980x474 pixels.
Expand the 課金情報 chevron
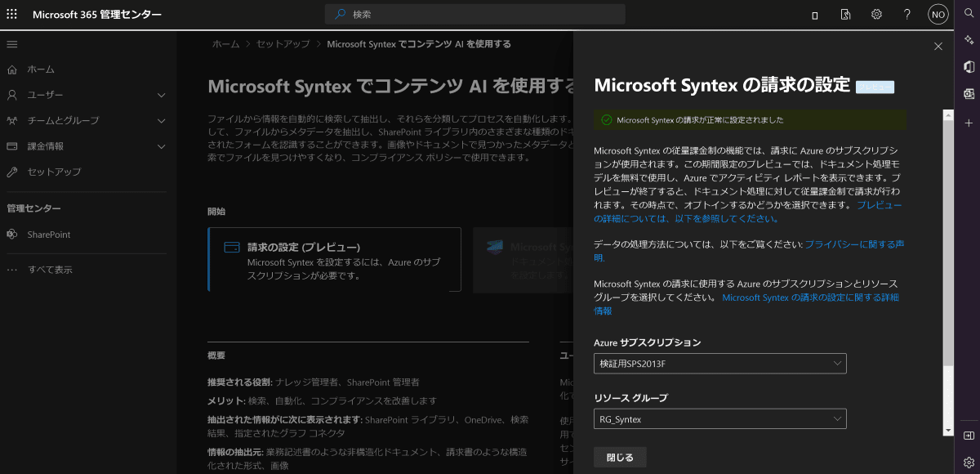[x=162, y=146]
